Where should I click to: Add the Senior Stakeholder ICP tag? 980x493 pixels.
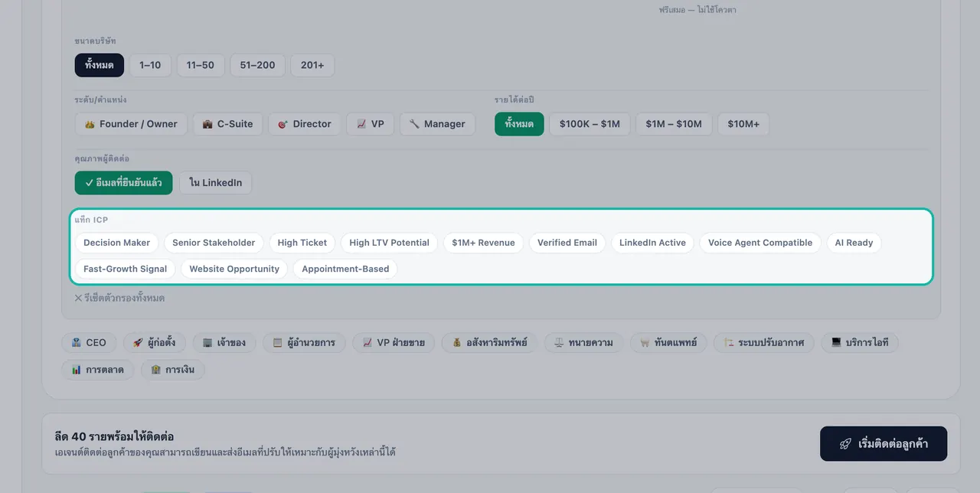(214, 243)
